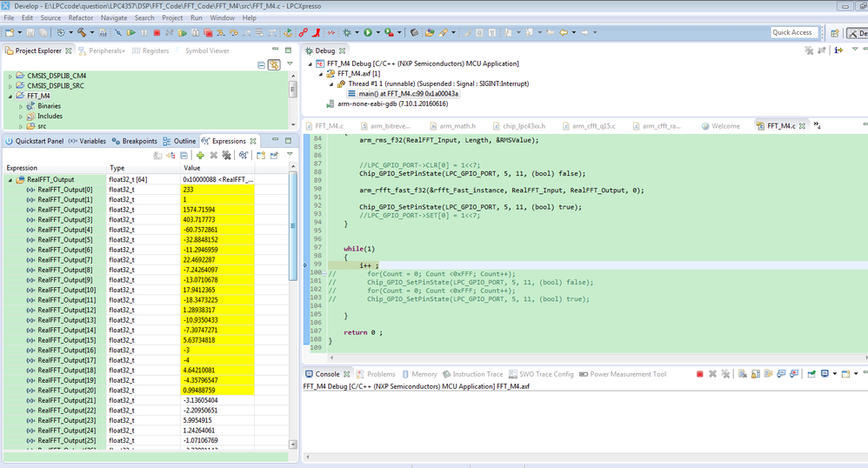Open the arm_math.h editor tab
The image size is (868, 468).
coord(459,126)
